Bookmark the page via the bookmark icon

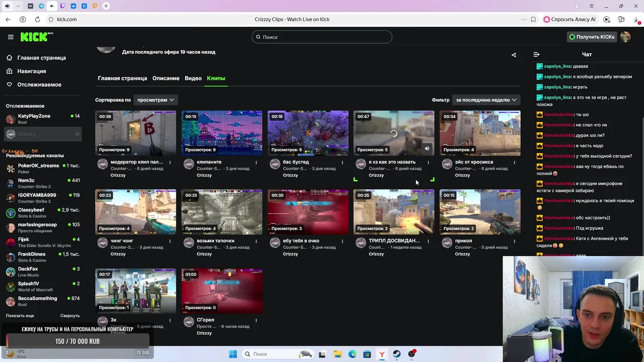pos(533,19)
